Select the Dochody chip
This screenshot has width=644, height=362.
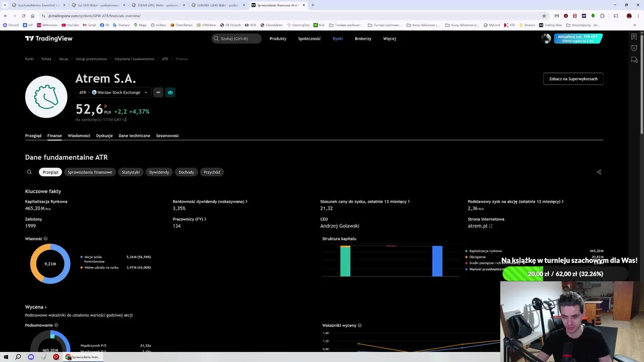186,172
